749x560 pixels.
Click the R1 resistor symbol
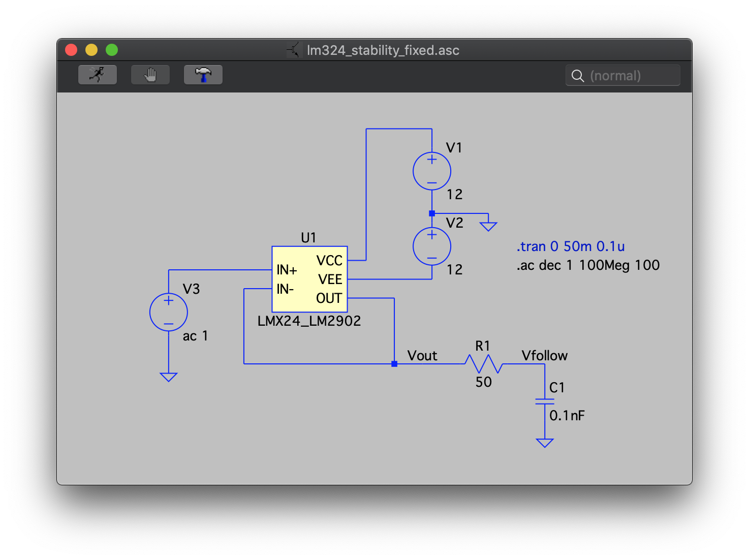pos(483,364)
